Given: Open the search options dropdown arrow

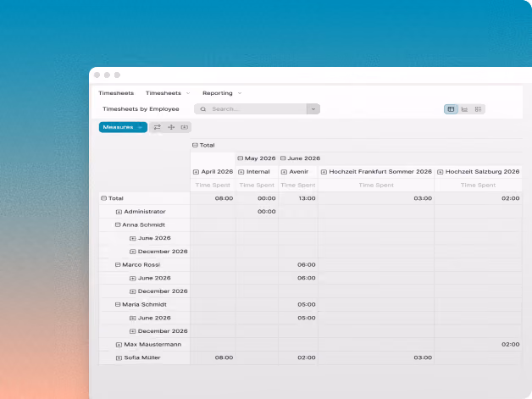Looking at the screenshot, I should click(313, 109).
